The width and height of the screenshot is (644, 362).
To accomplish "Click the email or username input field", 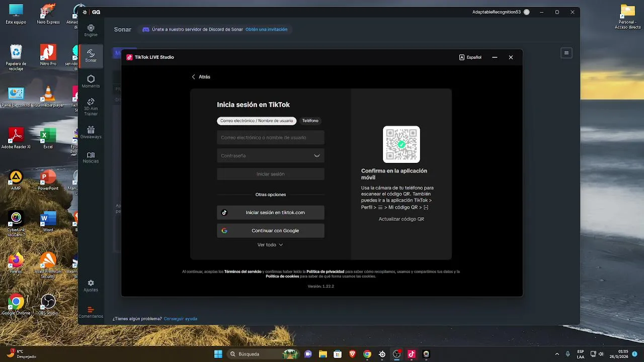I will pyautogui.click(x=271, y=137).
